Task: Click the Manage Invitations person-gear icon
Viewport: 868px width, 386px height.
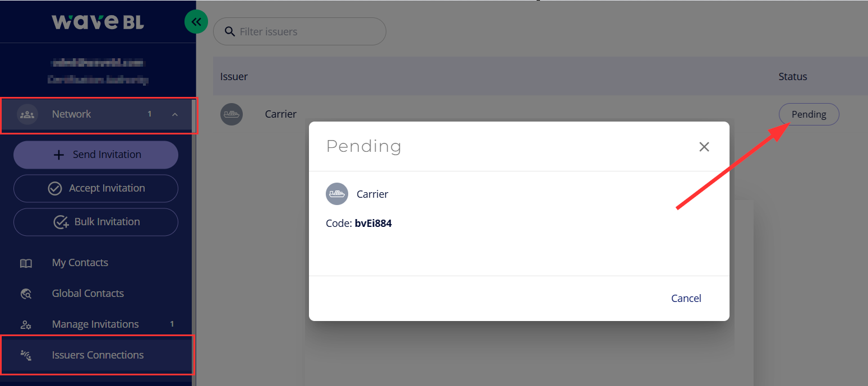Action: pos(26,324)
